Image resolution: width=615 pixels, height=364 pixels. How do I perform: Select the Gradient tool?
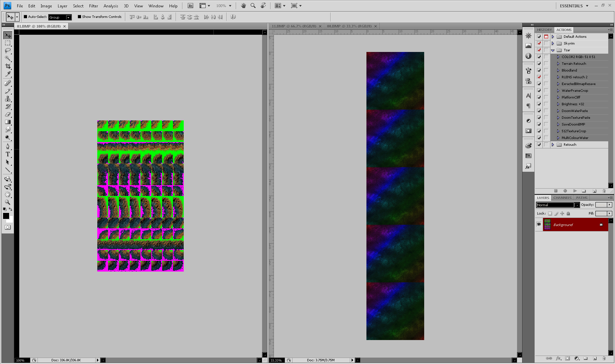(x=8, y=122)
